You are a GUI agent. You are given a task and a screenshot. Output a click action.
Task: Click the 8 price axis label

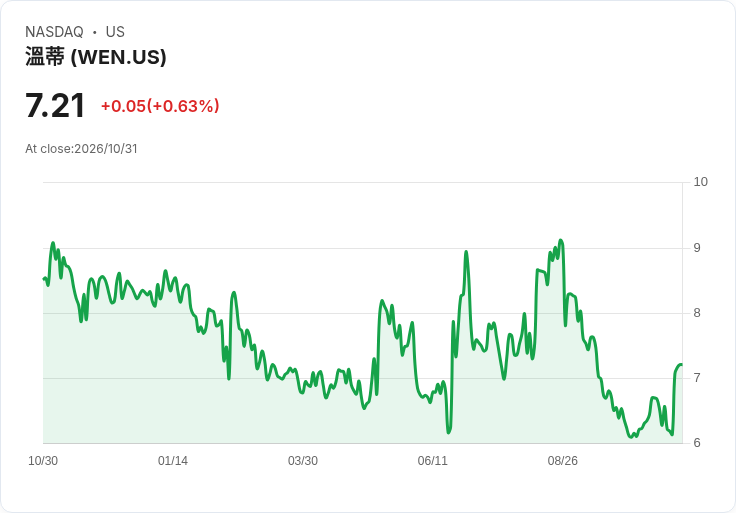coord(697,313)
